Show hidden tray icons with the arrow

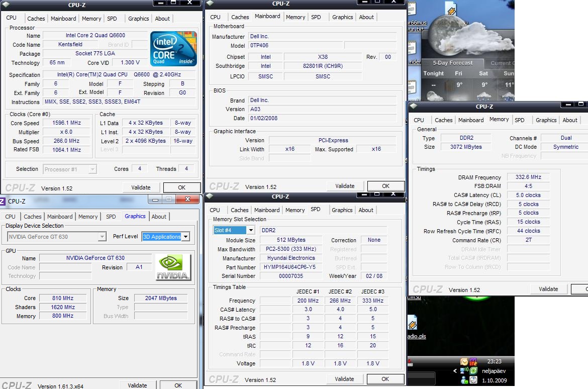pyautogui.click(x=455, y=371)
